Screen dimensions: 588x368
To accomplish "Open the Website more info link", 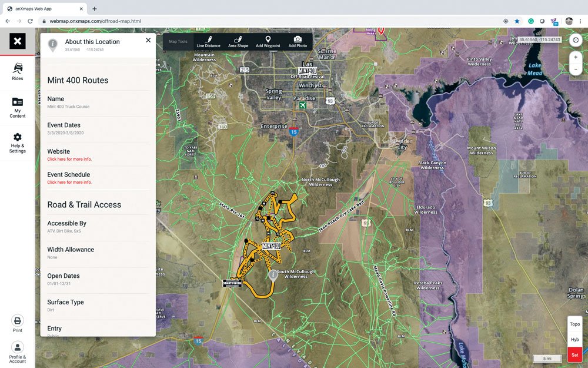I will (x=69, y=159).
